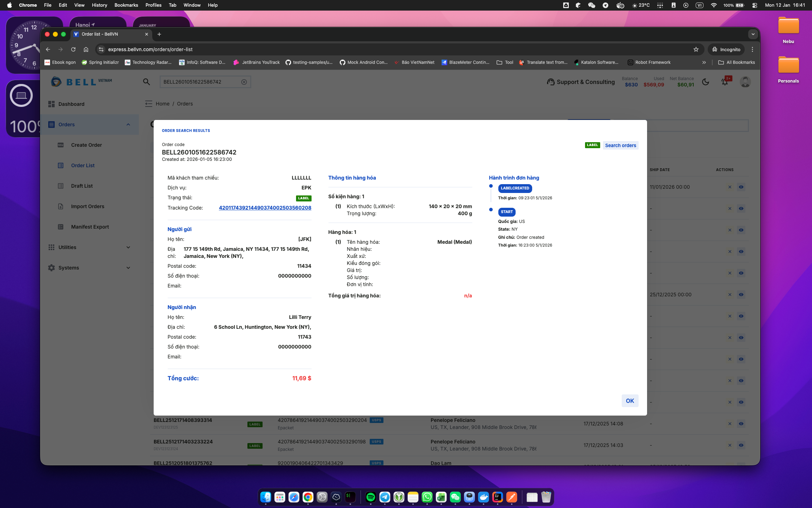
Task: Click eye icon in 11/01/2026 ship date row
Action: point(741,187)
